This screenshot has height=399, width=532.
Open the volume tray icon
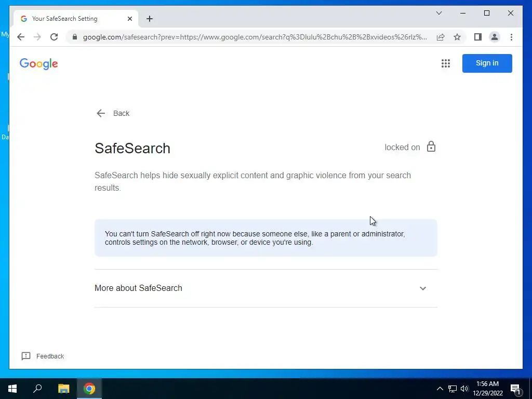[464, 389]
